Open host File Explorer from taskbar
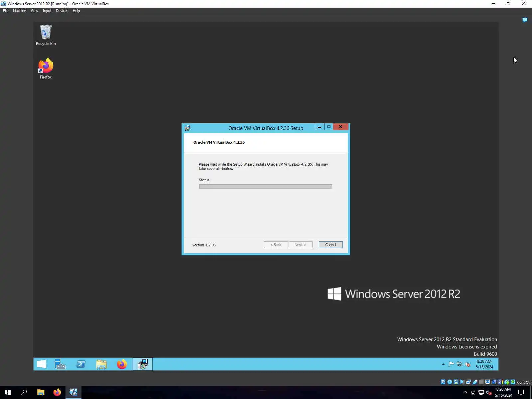 point(41,392)
